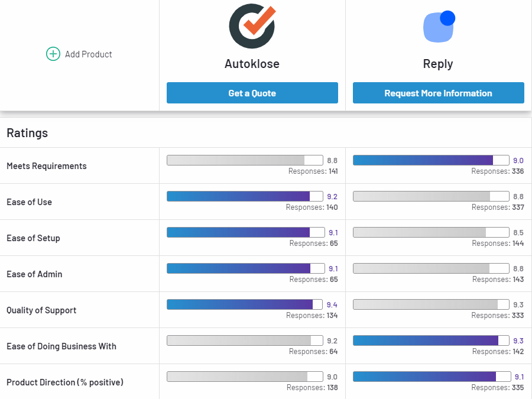The height and width of the screenshot is (399, 532).
Task: Click the Autoklose checkmark logo
Action: pyautogui.click(x=252, y=26)
